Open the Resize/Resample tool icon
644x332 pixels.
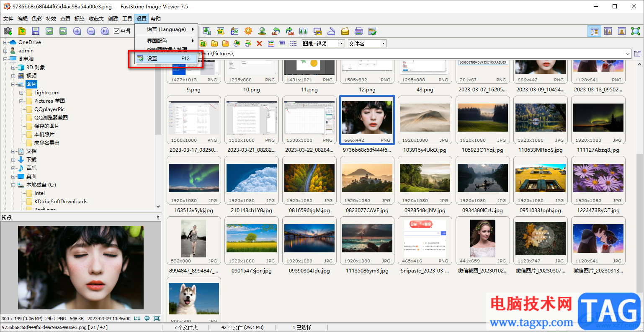[x=207, y=31]
